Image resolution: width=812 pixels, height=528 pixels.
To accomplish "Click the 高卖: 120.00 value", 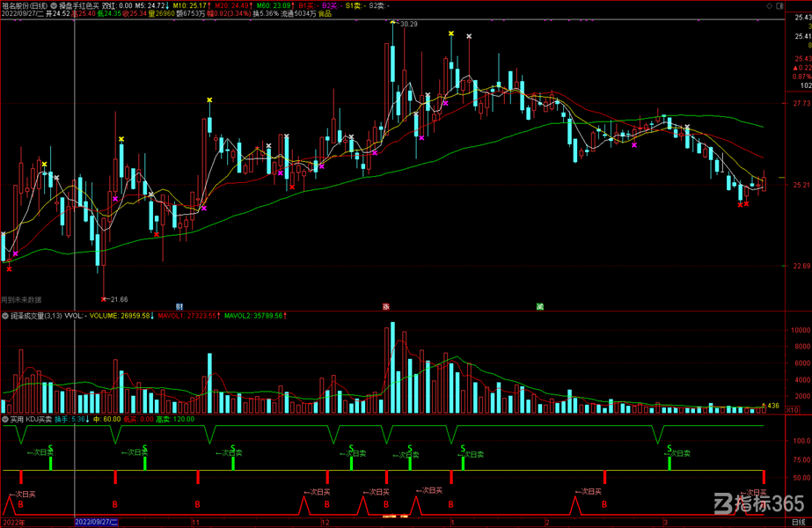I will (175, 419).
